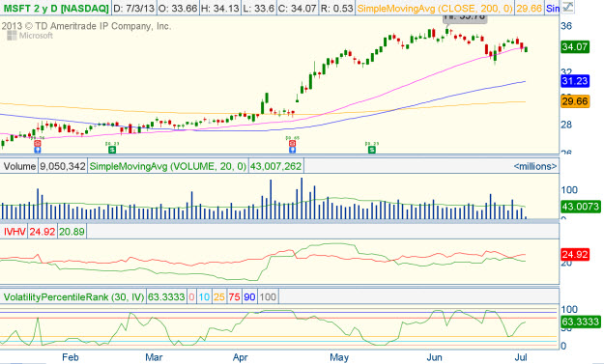Click the May label on the time axis
This screenshot has width=604, height=364.
click(339, 357)
